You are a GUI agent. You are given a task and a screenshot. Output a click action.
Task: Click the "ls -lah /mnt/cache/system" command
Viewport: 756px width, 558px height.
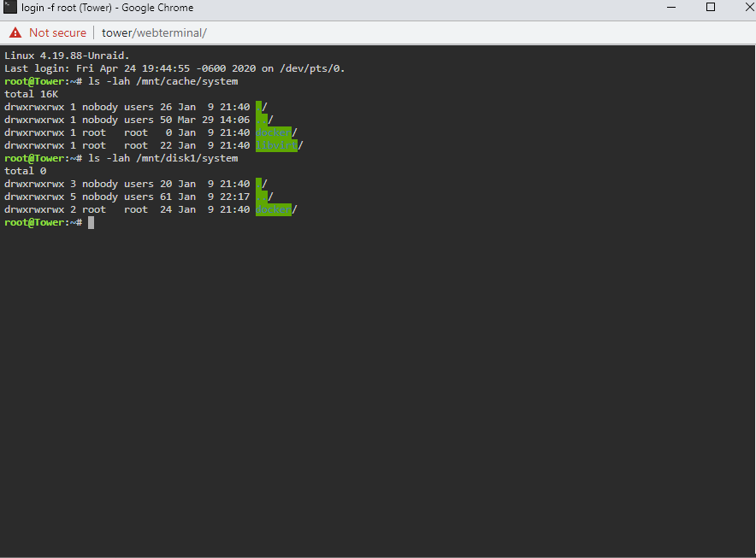click(163, 81)
